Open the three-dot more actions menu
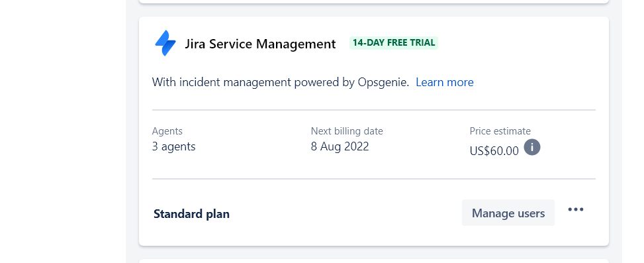This screenshot has width=644, height=263. click(576, 209)
